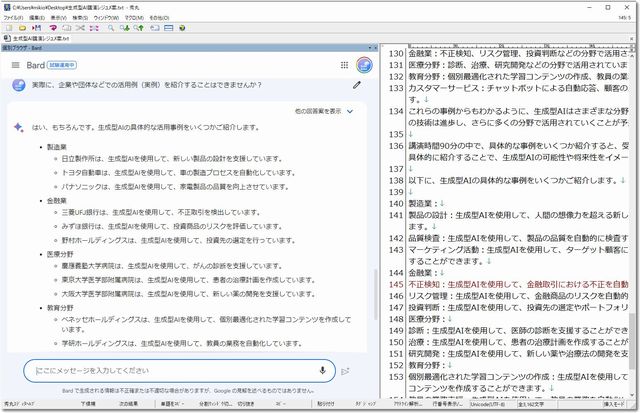Image resolution: width=640 pixels, height=413 pixels.
Task: Click the microphone voice input icon
Action: click(323, 370)
